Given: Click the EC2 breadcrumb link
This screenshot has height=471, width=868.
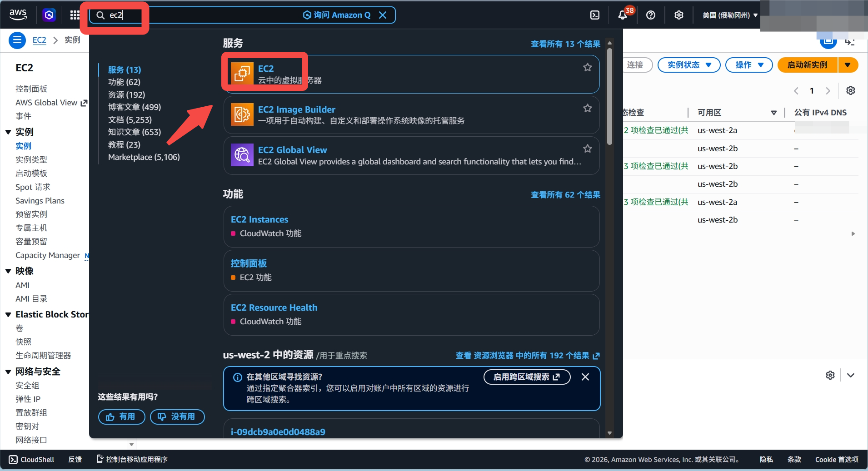Looking at the screenshot, I should tap(40, 40).
